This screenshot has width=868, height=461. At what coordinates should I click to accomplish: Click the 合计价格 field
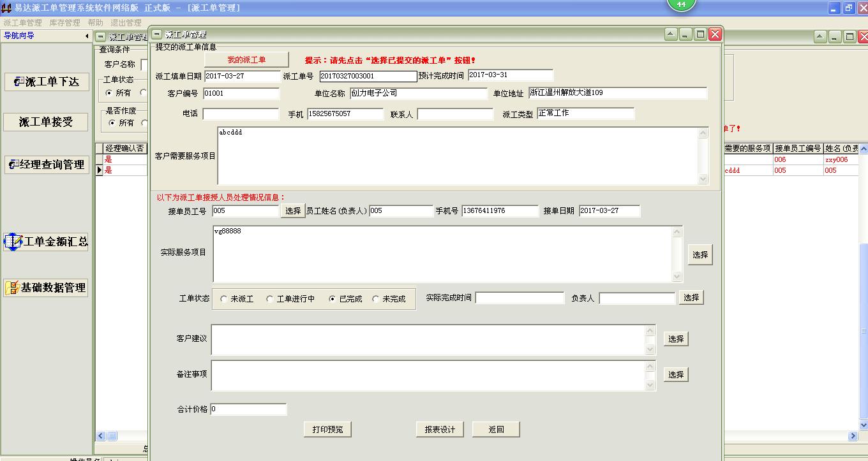coord(248,409)
